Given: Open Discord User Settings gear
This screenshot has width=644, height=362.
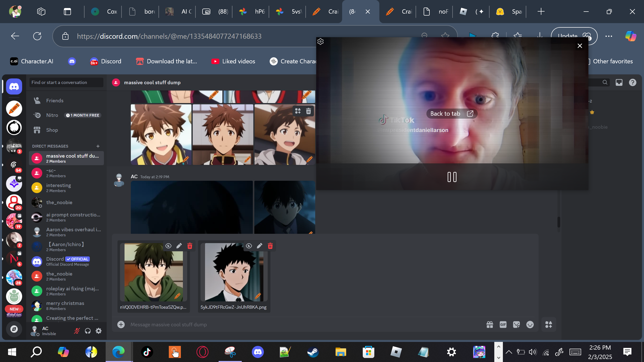Looking at the screenshot, I should [99, 331].
